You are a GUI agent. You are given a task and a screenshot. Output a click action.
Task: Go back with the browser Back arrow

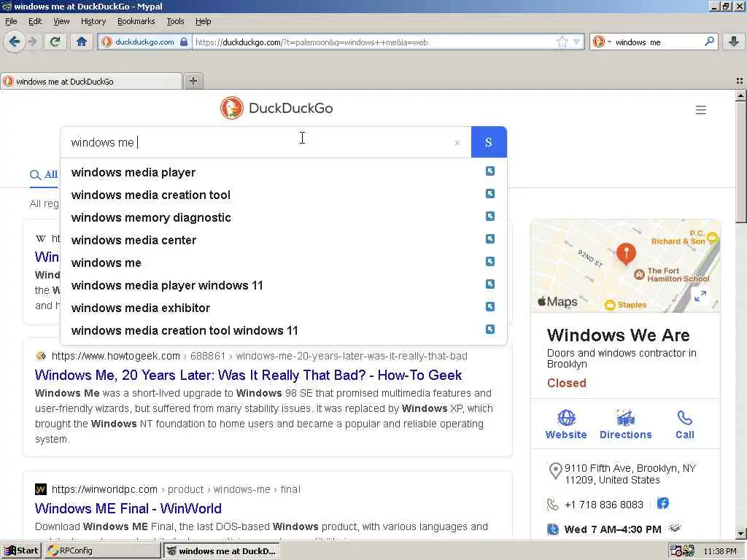click(x=15, y=42)
